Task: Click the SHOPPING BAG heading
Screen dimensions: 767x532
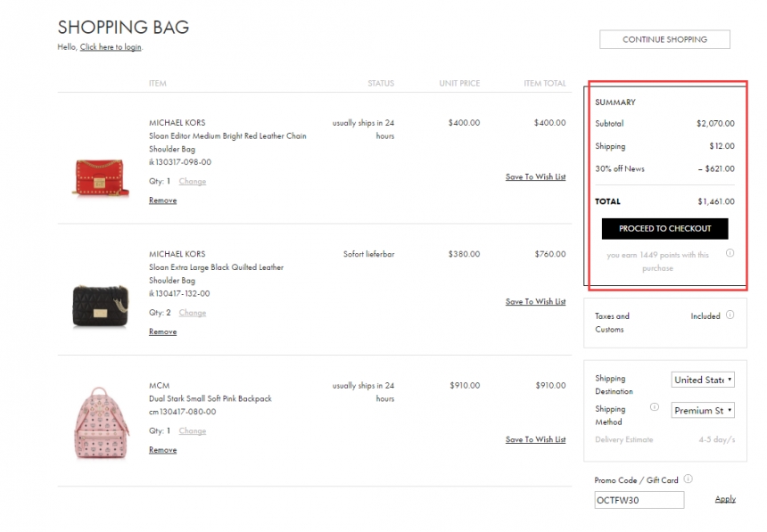Action: click(x=123, y=28)
